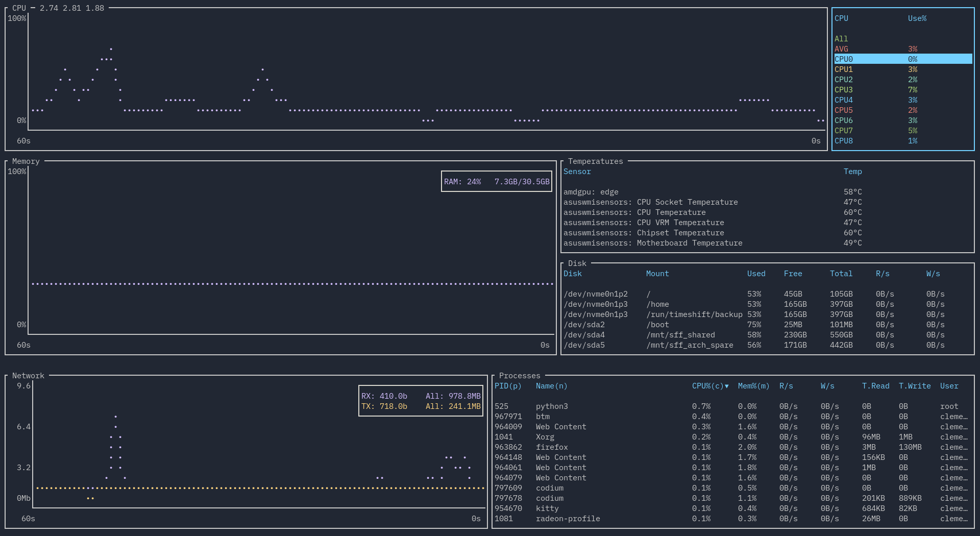Select the amdgpu edge temperature row
Viewport: 980px width, 536px height.
click(x=591, y=192)
